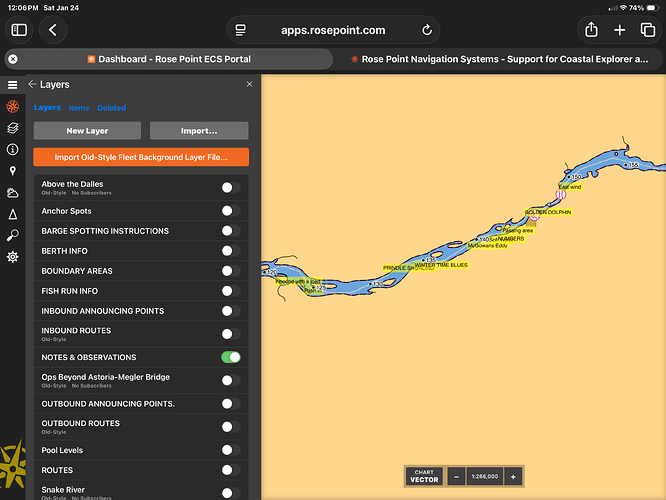
Task: Click the apps.rosepoint.com address bar
Action: pos(333,30)
